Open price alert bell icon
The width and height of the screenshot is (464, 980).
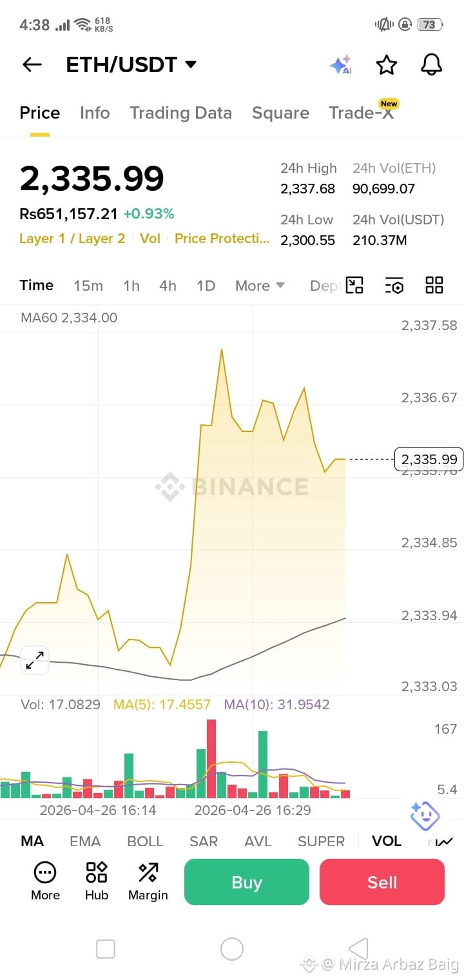point(431,64)
